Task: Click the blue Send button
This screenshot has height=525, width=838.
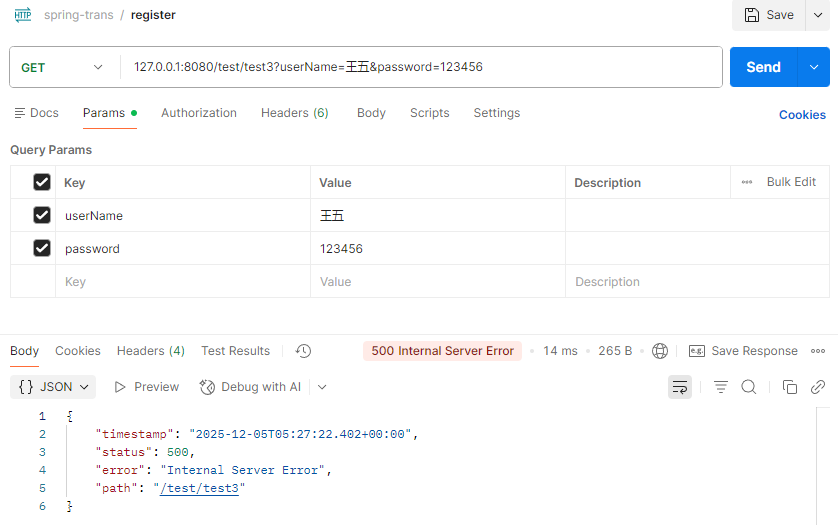Action: click(763, 67)
